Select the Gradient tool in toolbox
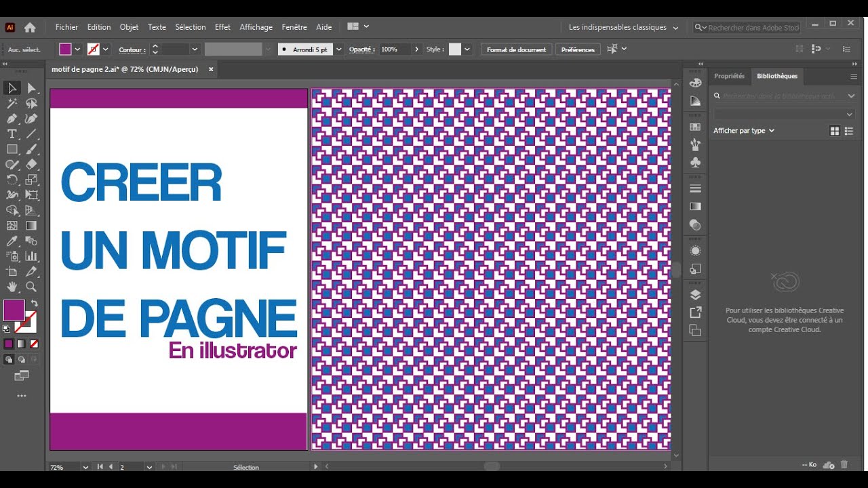Screen dimensions: 868x488 point(31,226)
